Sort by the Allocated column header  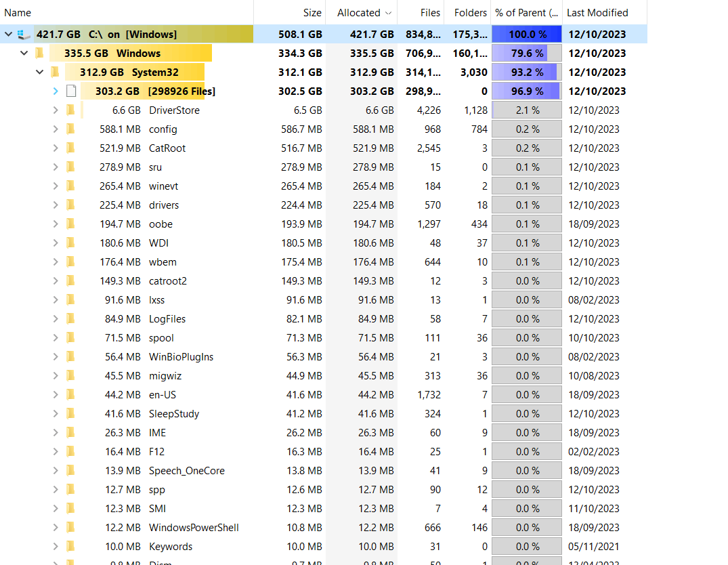pos(362,13)
